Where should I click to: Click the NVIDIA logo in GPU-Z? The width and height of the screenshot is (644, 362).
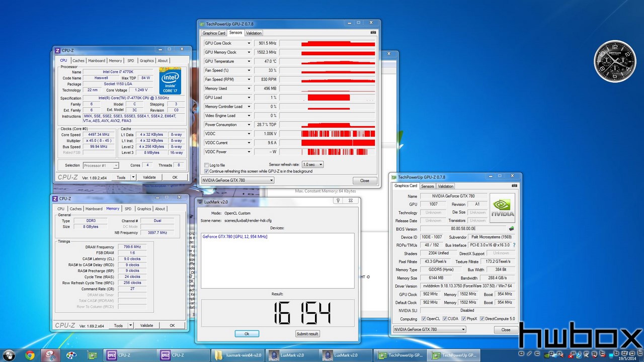[503, 207]
